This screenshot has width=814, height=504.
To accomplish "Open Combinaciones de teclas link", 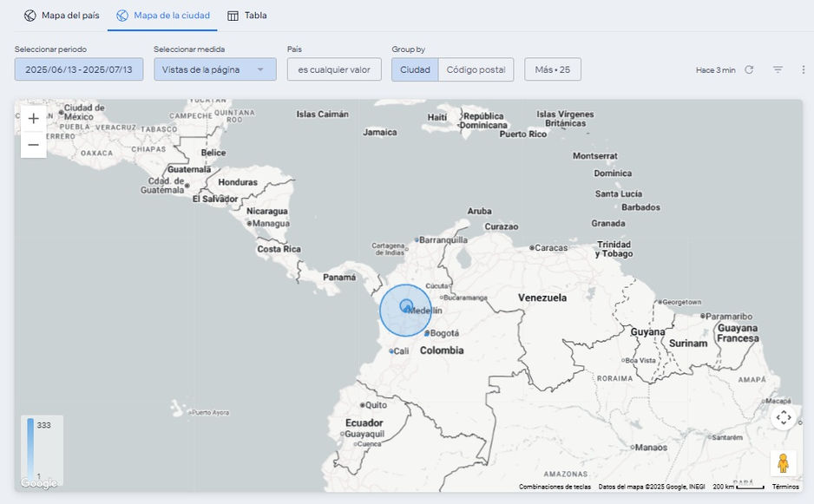I will [x=555, y=487].
